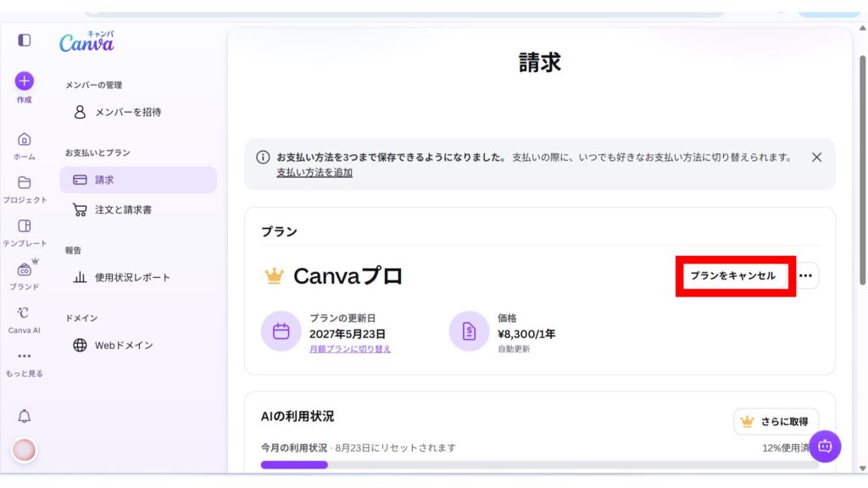Open Canva AI icon
868x488 pixels.
[x=23, y=313]
